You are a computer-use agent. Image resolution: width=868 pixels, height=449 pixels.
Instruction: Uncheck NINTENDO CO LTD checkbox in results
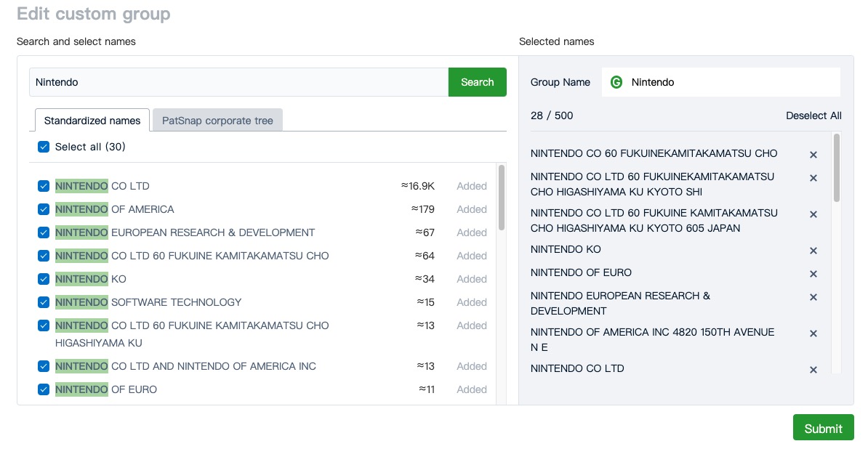[x=44, y=186]
